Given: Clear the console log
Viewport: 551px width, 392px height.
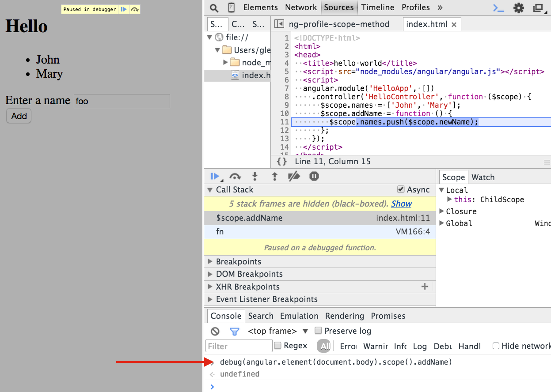Looking at the screenshot, I should [x=215, y=331].
